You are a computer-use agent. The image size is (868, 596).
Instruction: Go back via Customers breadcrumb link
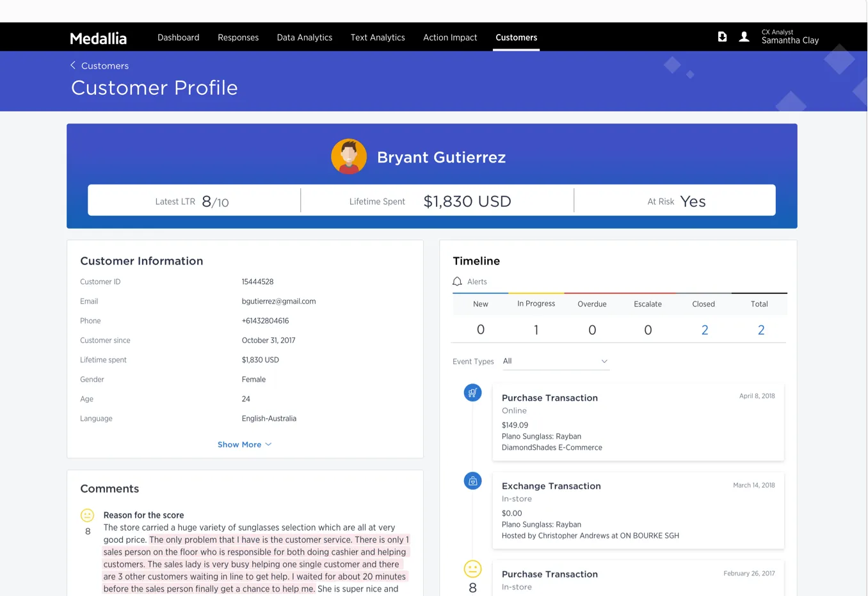click(105, 66)
